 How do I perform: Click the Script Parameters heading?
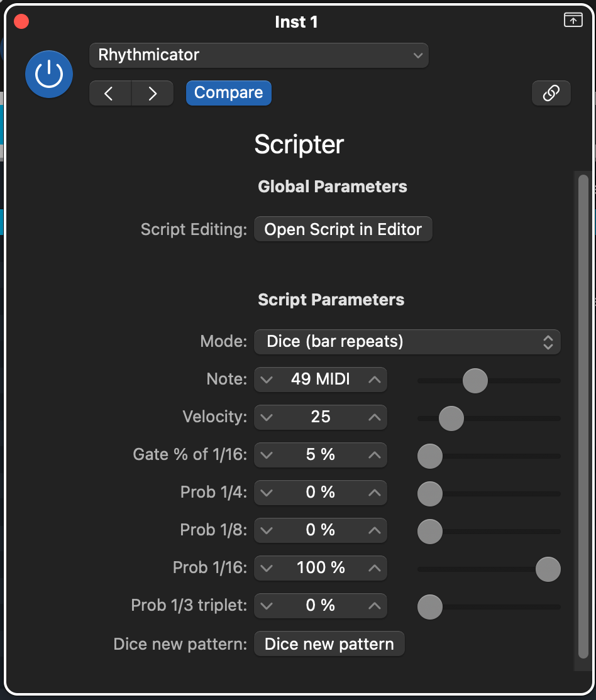(331, 300)
